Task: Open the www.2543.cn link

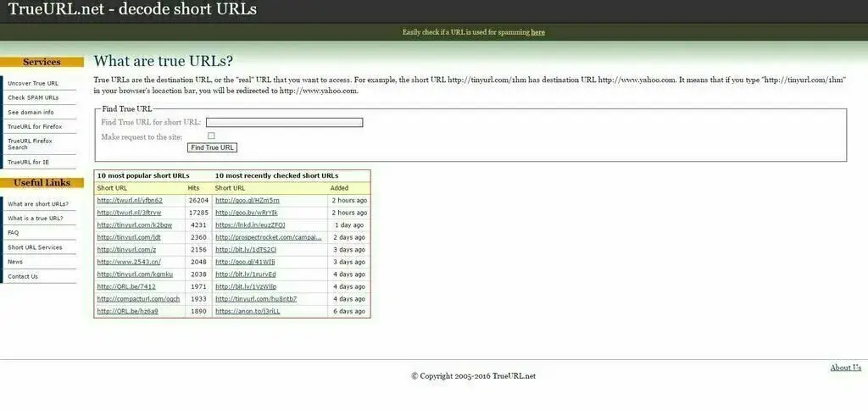Action: [129, 262]
